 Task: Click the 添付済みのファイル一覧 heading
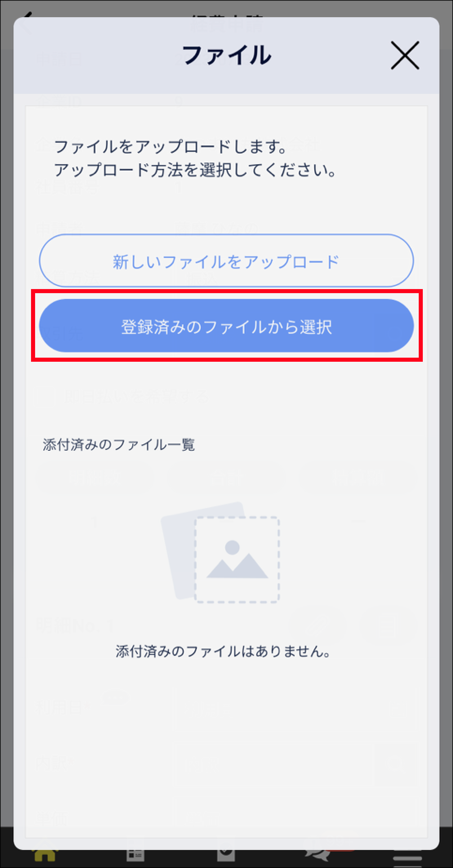coord(119,445)
